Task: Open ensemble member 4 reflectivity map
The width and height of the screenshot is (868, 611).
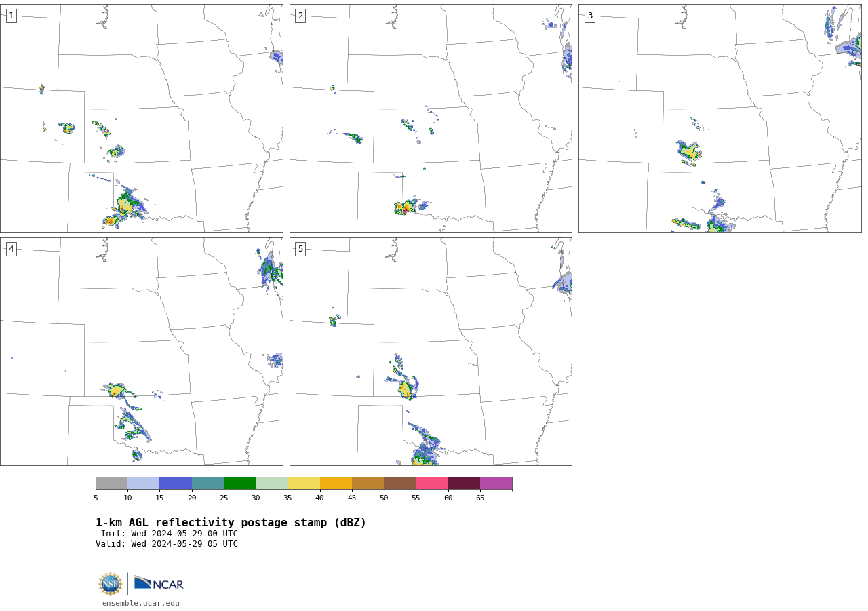Action: (x=142, y=351)
